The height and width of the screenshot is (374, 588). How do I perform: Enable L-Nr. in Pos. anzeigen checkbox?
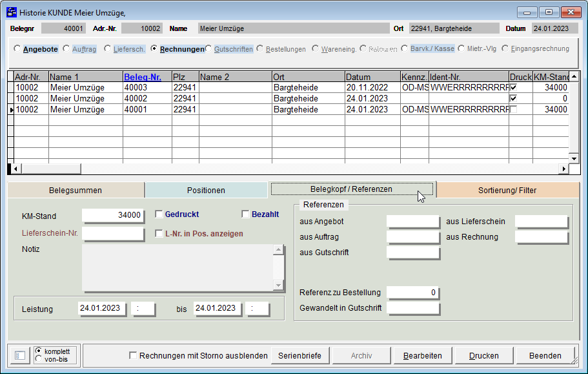click(x=159, y=233)
